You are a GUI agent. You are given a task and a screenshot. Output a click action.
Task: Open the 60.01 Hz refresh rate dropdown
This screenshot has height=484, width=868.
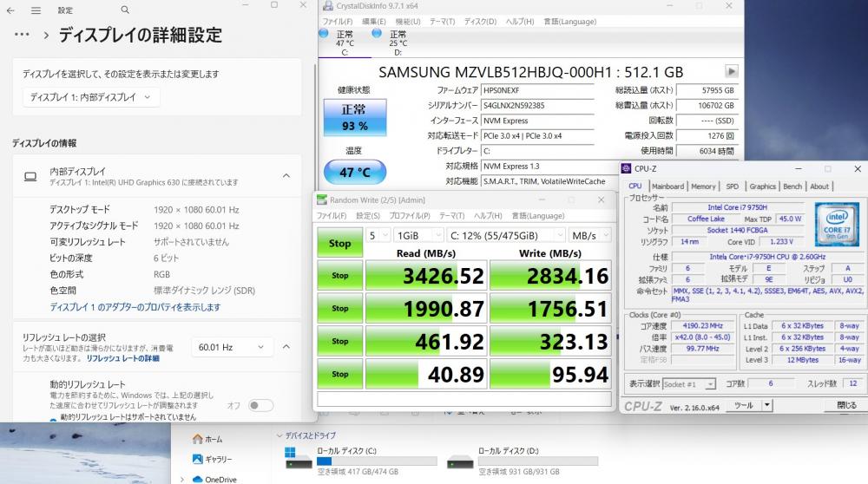(232, 347)
